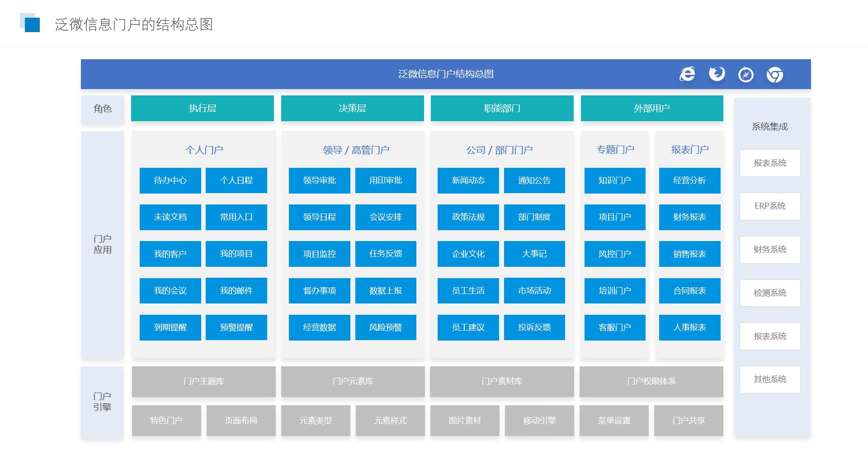Select the 决策层 role tab

tap(352, 109)
